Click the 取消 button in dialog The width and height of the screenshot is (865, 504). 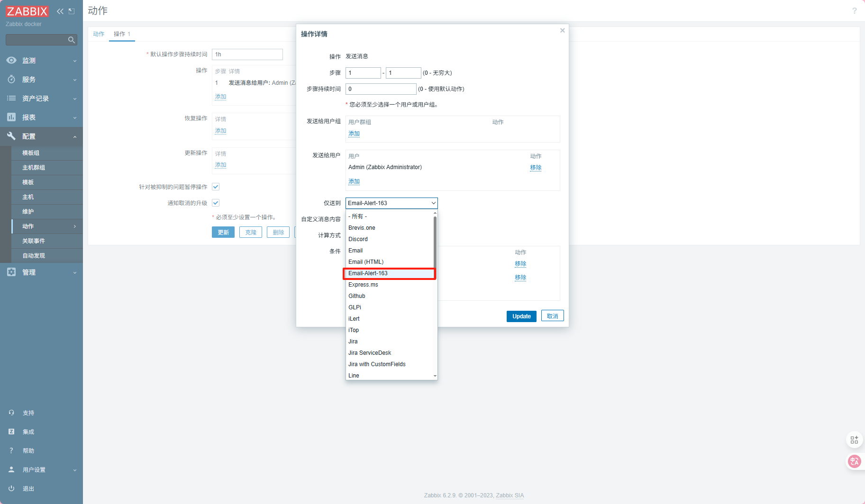point(552,316)
